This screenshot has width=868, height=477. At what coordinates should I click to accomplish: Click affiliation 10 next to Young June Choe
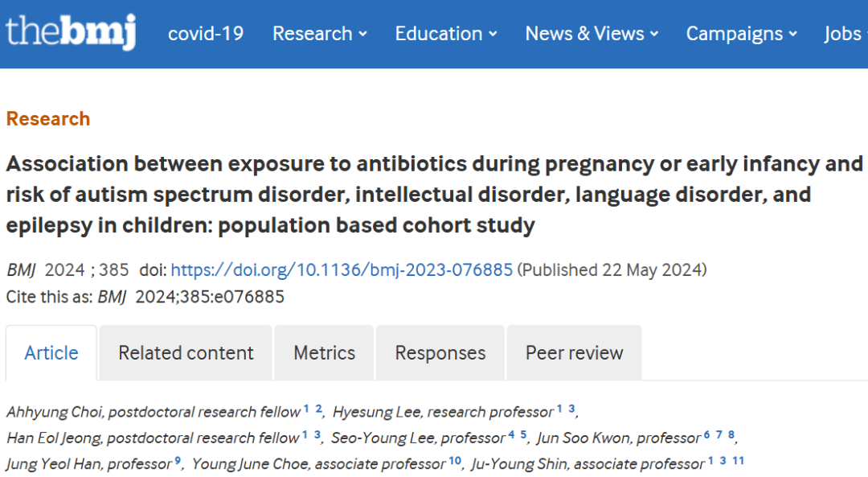[455, 460]
